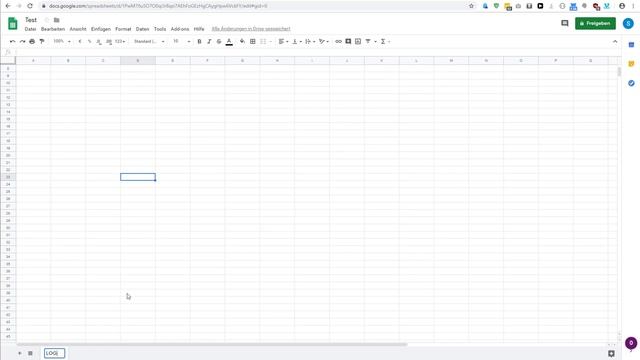Insert a chart from the toolbar
The height and width of the screenshot is (360, 640).
coord(358,41)
